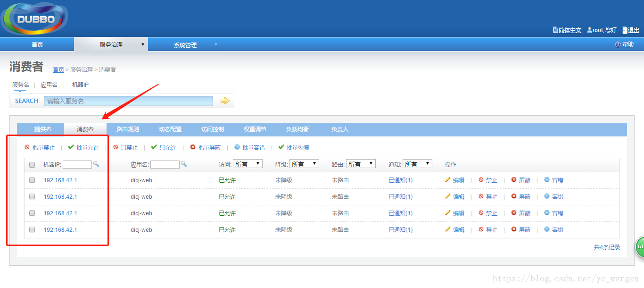This screenshot has height=288, width=644.
Task: Open the 访问 filter dropdown
Action: pyautogui.click(x=248, y=164)
